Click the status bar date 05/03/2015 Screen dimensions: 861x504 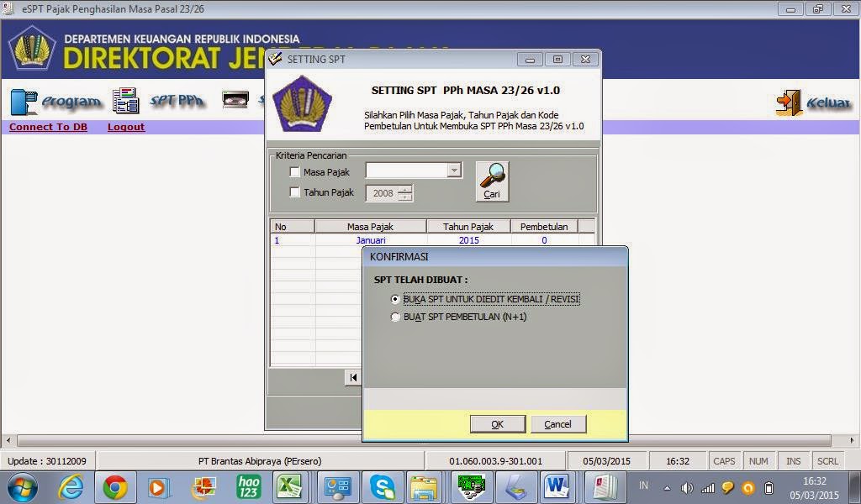(x=606, y=461)
